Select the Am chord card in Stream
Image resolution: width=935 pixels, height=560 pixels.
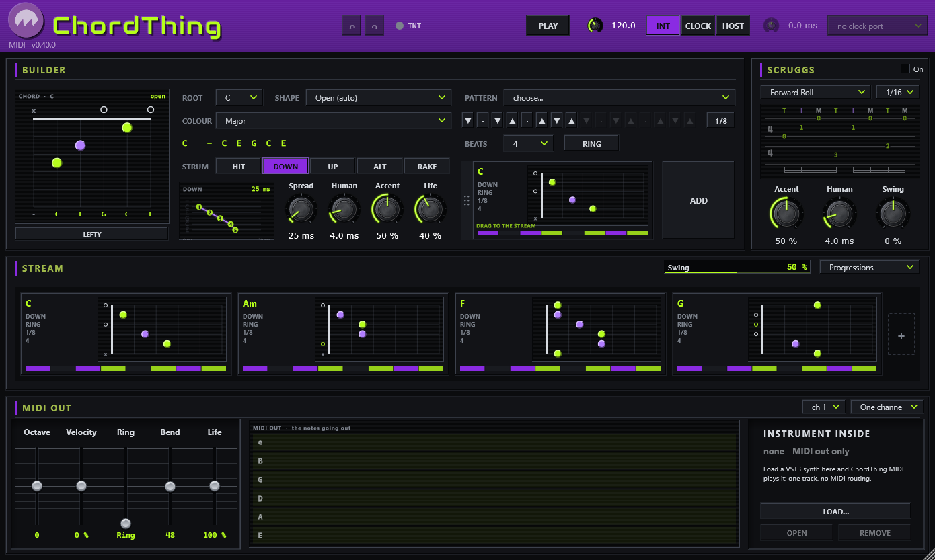pyautogui.click(x=344, y=334)
